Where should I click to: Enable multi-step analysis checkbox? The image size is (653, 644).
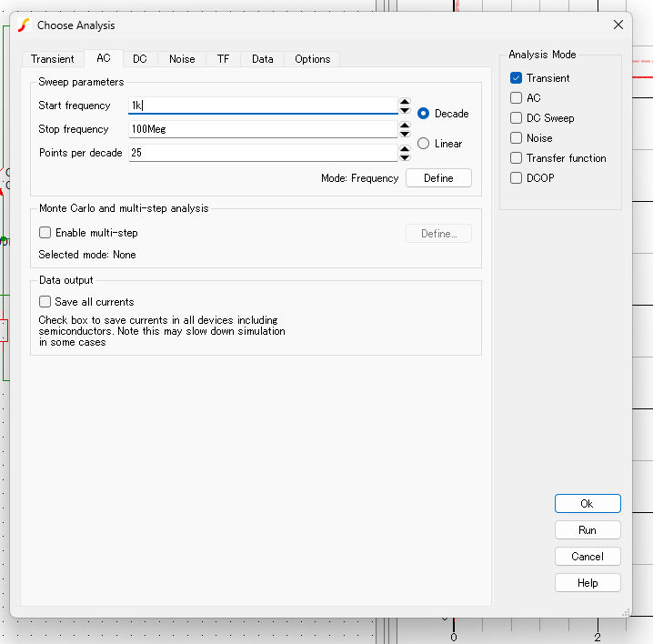tap(45, 233)
